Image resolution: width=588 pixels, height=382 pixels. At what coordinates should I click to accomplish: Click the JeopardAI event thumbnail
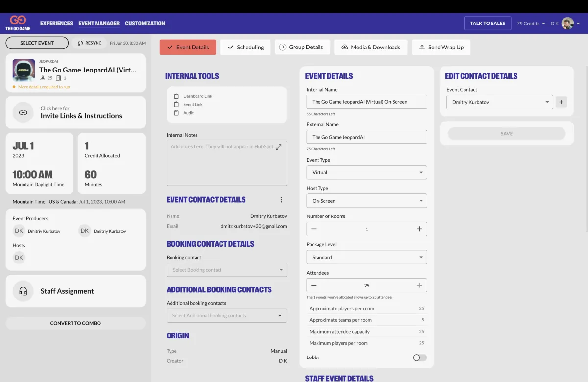click(x=24, y=71)
